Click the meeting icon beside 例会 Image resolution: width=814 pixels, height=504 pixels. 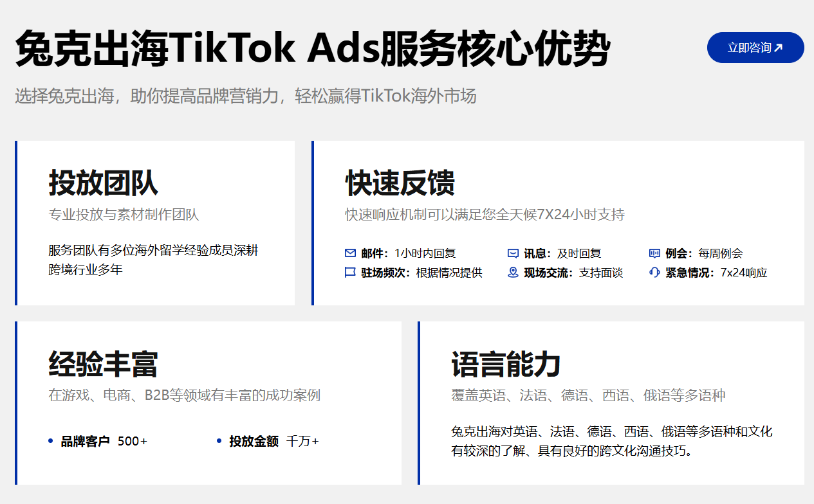click(654, 253)
